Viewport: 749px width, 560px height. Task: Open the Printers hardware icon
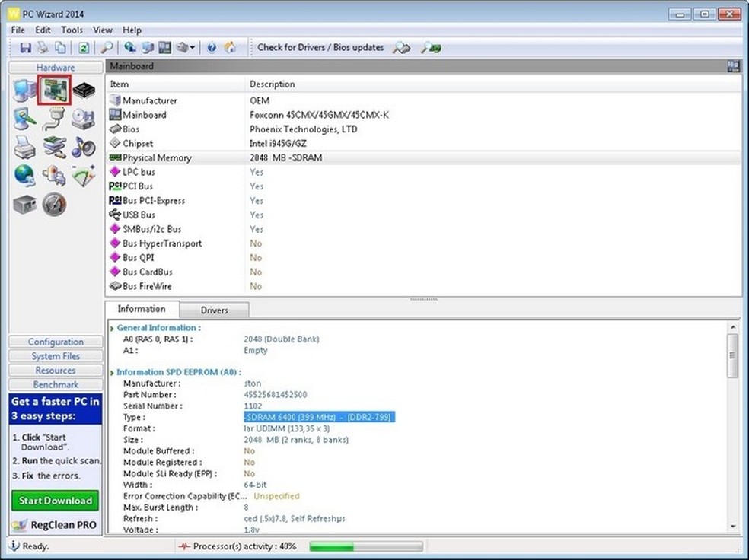[x=24, y=147]
